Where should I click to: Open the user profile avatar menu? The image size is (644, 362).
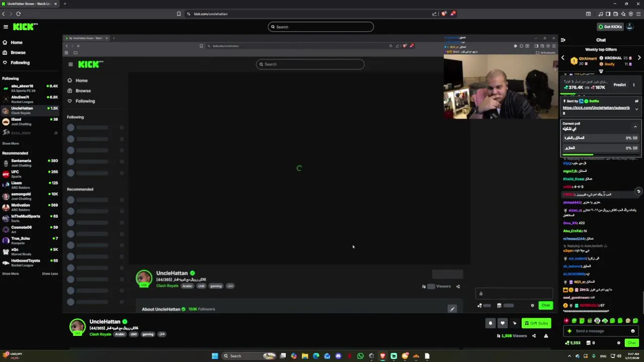629,27
